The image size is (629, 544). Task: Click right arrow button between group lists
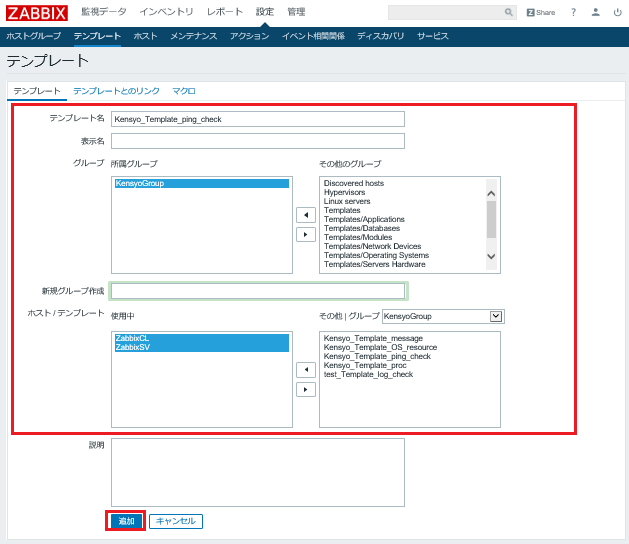(306, 234)
